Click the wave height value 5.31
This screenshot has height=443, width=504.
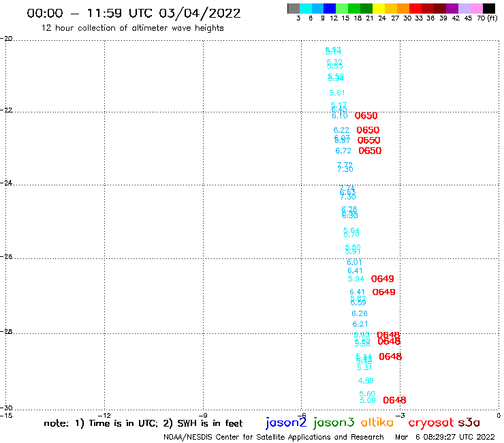[364, 367]
